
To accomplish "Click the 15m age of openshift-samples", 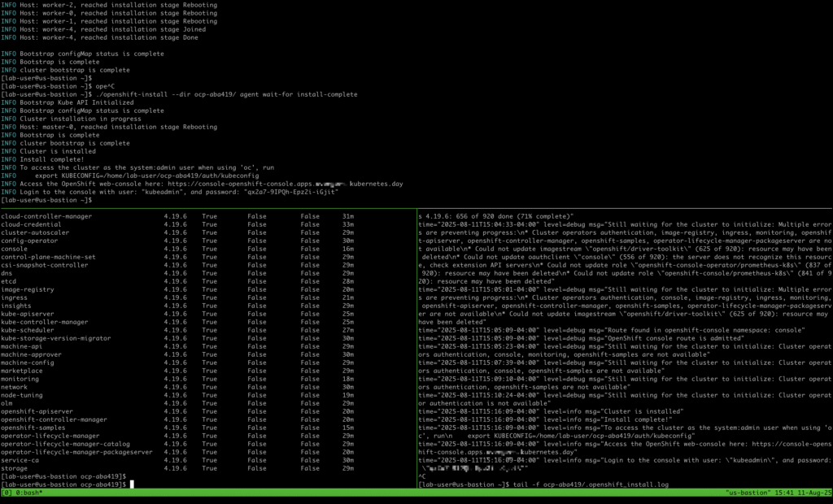I will (348, 428).
